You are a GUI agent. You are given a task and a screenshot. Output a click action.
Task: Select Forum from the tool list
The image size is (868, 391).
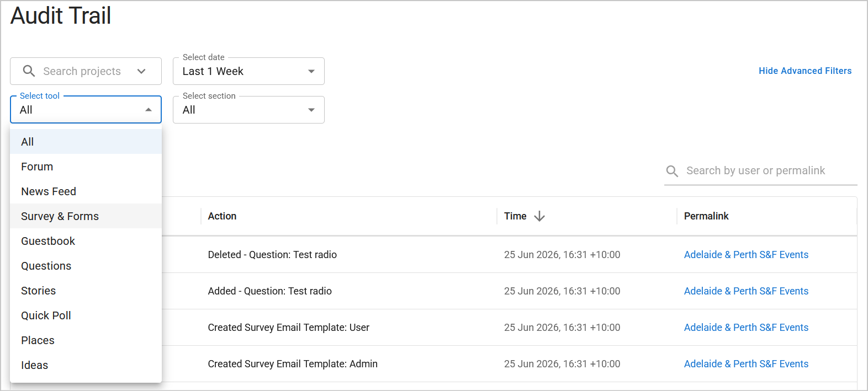pyautogui.click(x=86, y=167)
